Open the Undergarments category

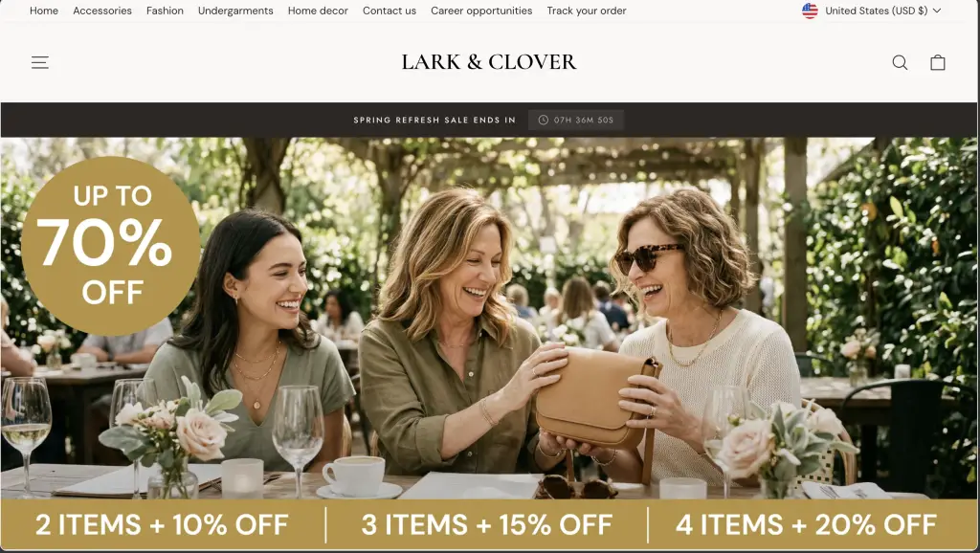235,11
